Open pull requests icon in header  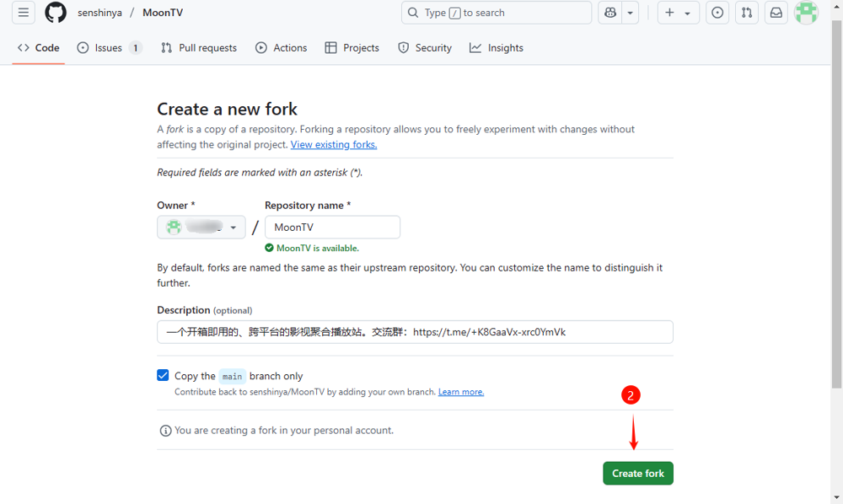(747, 13)
